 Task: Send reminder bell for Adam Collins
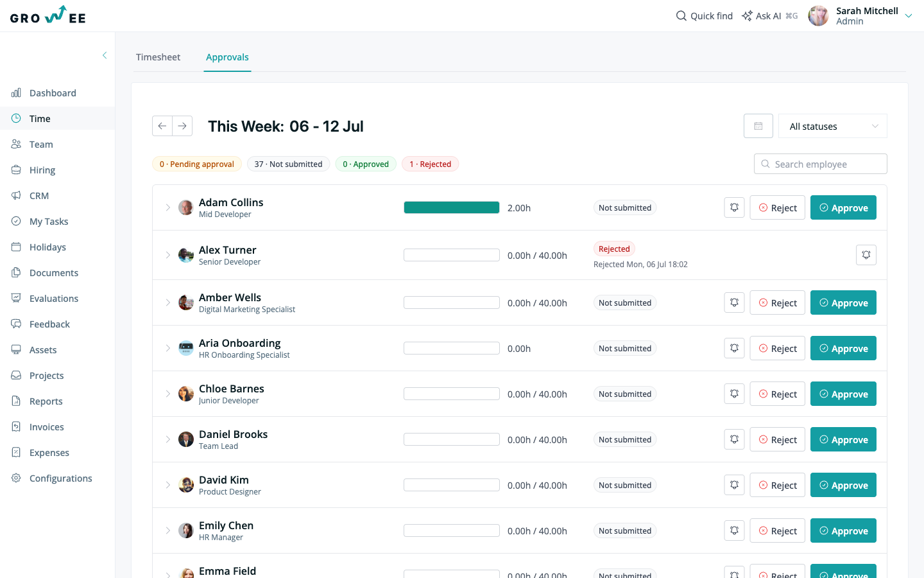735,207
